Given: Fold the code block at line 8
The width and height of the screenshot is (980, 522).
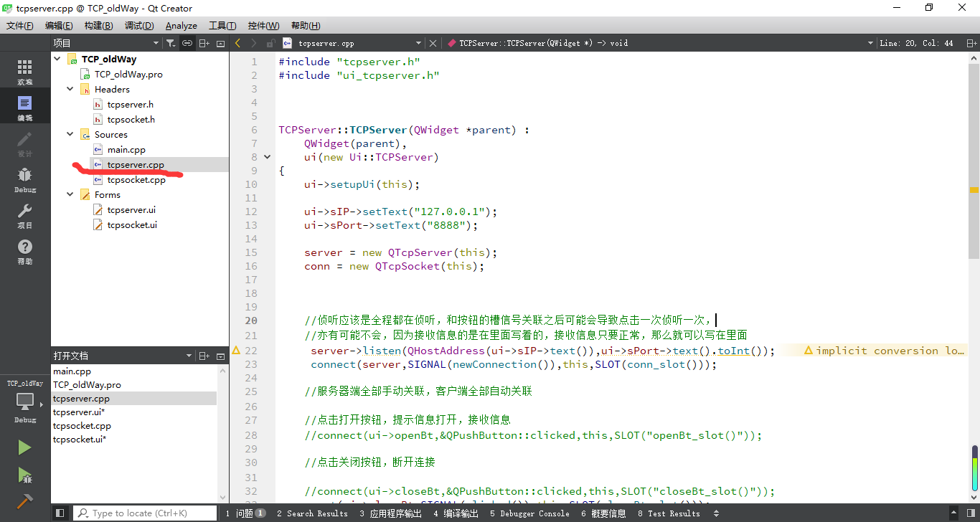Looking at the screenshot, I should pyautogui.click(x=268, y=157).
